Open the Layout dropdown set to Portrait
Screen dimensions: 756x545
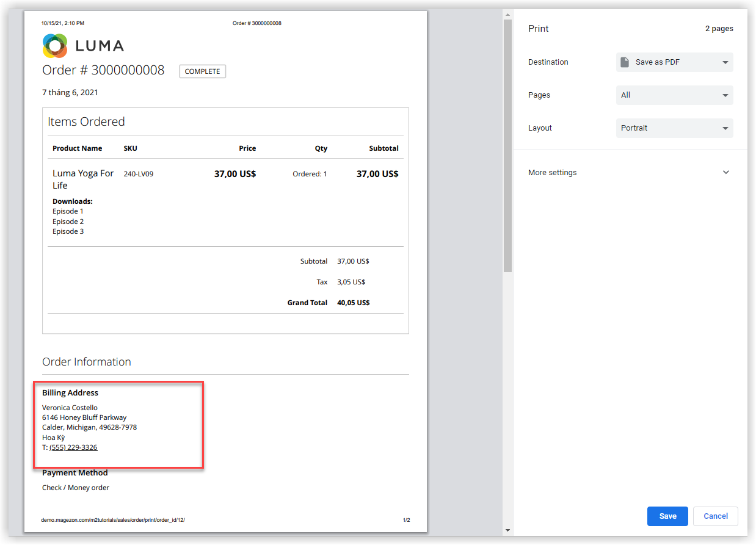[674, 128]
